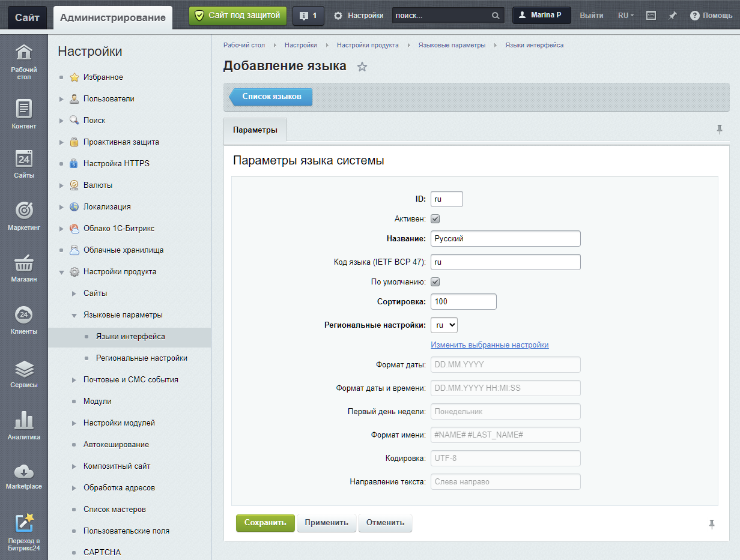Pin the admin panel with pushpin icon
Image resolution: width=740 pixels, height=560 pixels.
tap(673, 16)
